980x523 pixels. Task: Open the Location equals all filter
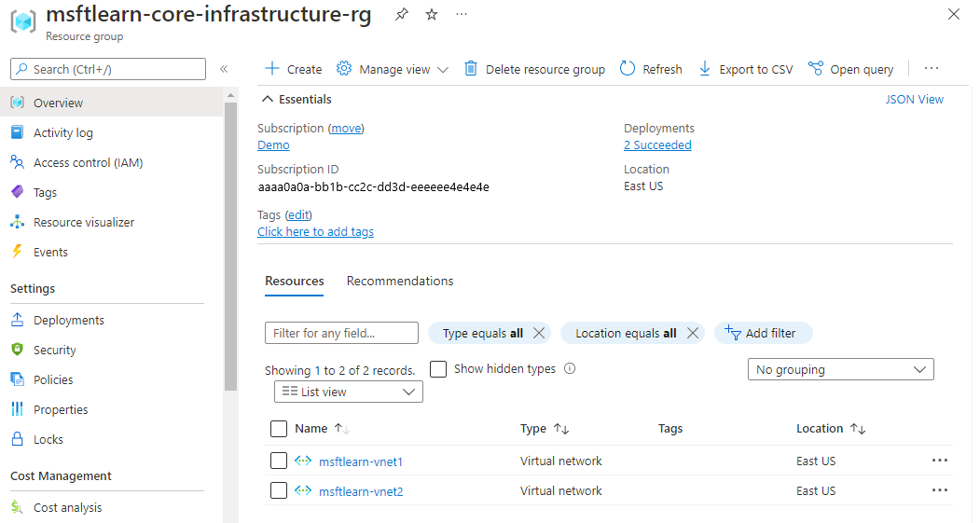(x=626, y=333)
